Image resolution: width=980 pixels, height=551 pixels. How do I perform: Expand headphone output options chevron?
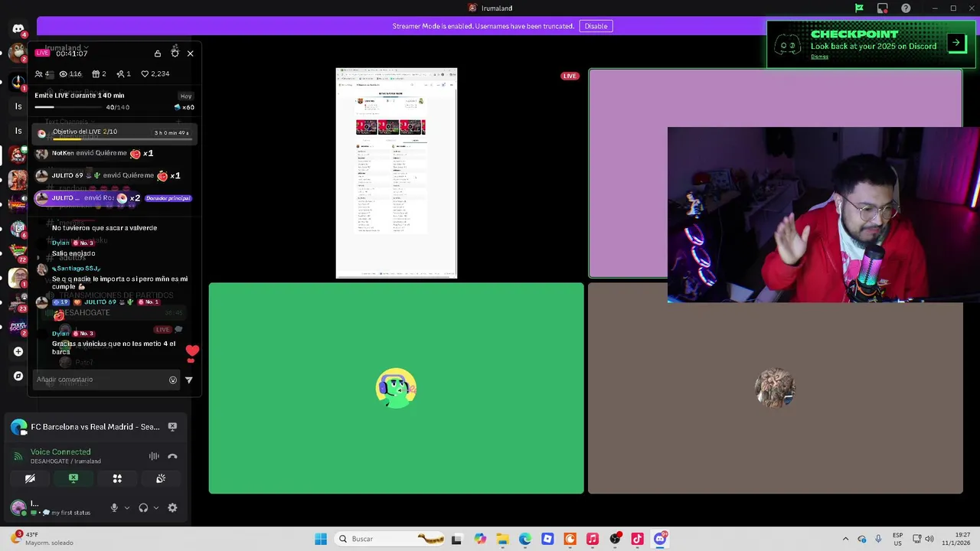(156, 507)
